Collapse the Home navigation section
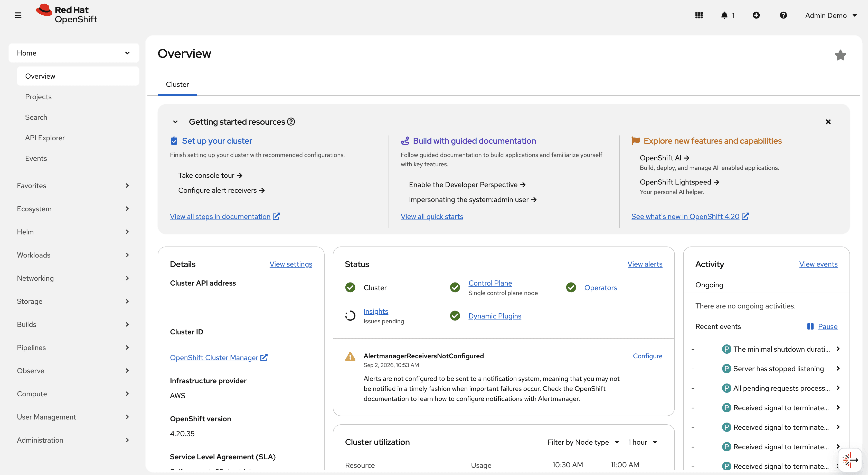The image size is (868, 475). 74,53
